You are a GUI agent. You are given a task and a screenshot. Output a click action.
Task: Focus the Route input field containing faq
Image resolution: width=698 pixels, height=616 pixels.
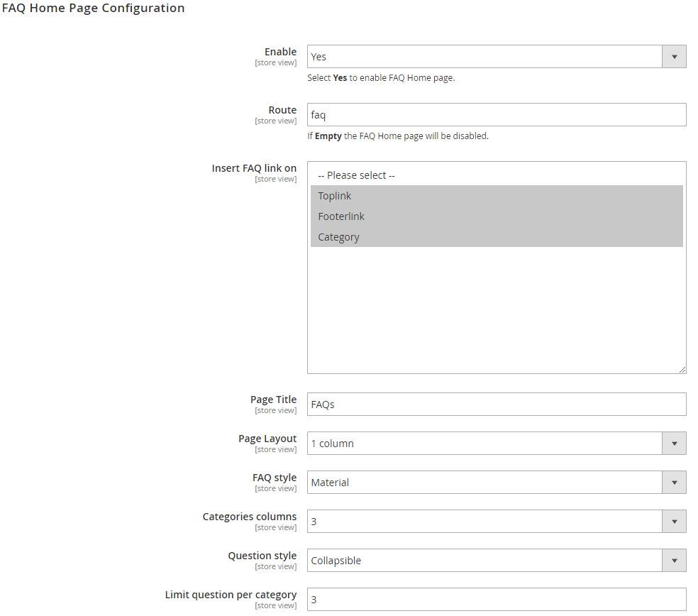[x=497, y=115]
